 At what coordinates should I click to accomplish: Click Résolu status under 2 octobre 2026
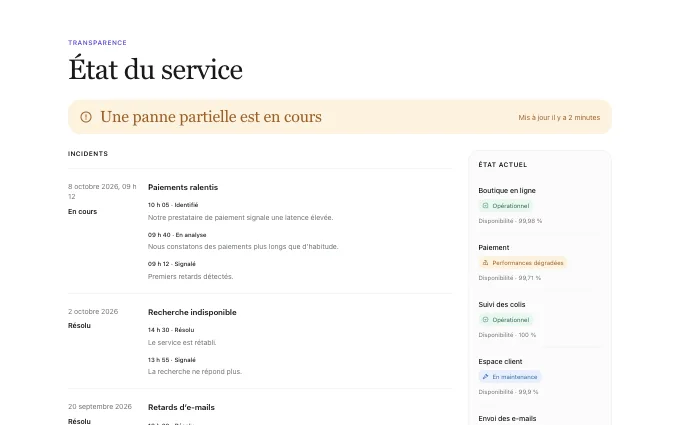coord(79,326)
